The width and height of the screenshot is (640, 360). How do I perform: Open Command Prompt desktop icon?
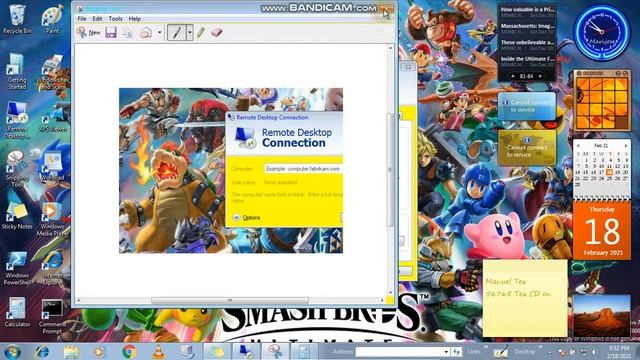click(52, 316)
